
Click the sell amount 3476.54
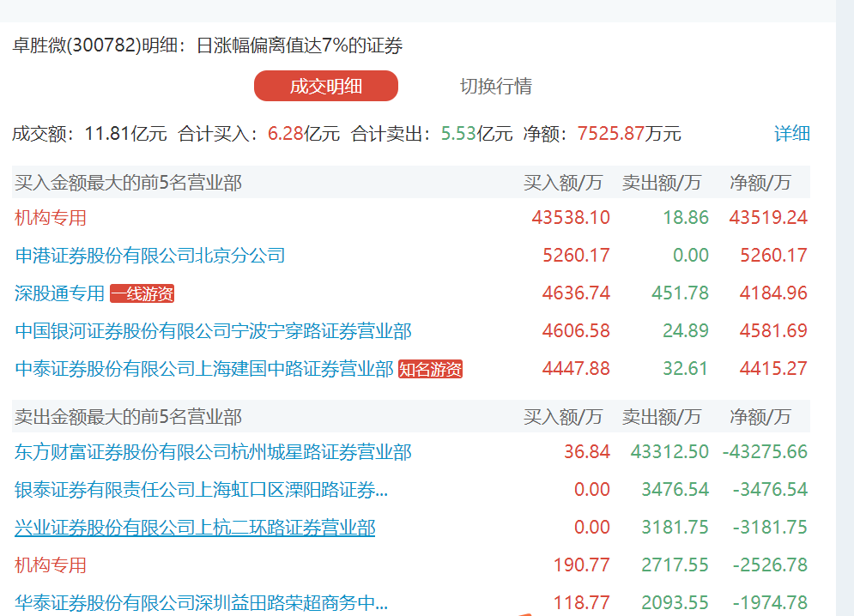pos(675,489)
